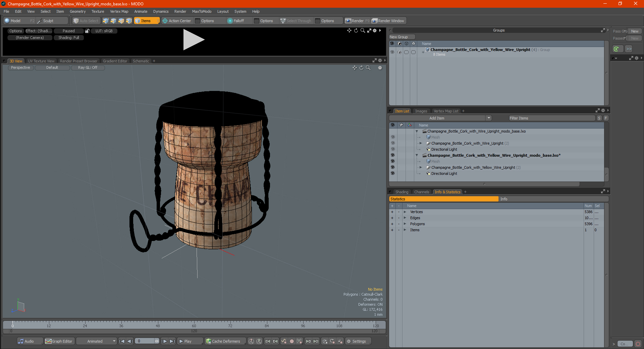Open the Add Item dropdown

pyautogui.click(x=489, y=118)
